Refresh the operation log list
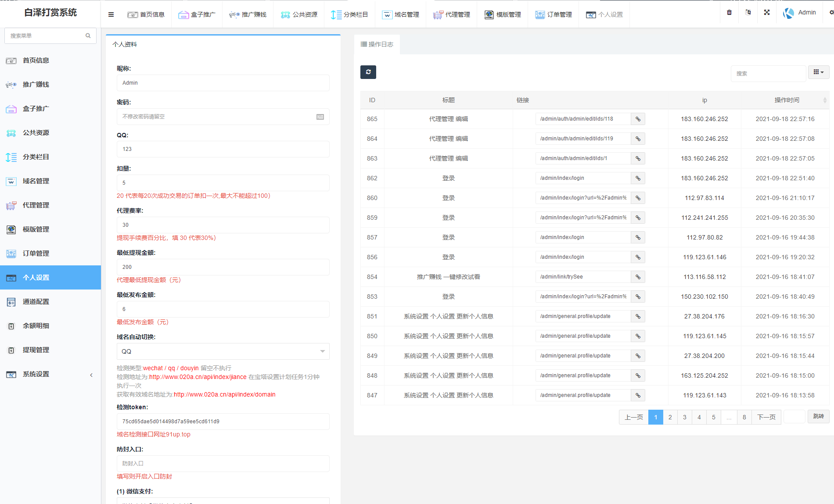The image size is (834, 504). tap(368, 72)
